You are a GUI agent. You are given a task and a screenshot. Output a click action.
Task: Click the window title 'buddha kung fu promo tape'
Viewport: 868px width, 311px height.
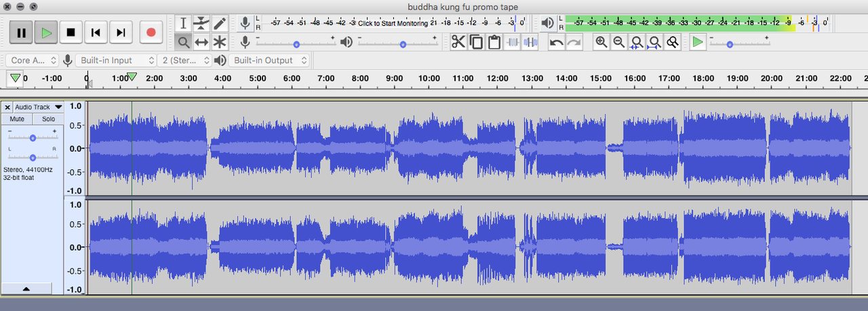click(x=463, y=6)
